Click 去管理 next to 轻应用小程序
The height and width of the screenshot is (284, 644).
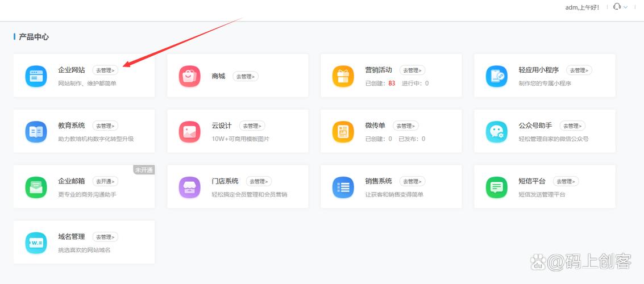point(579,70)
